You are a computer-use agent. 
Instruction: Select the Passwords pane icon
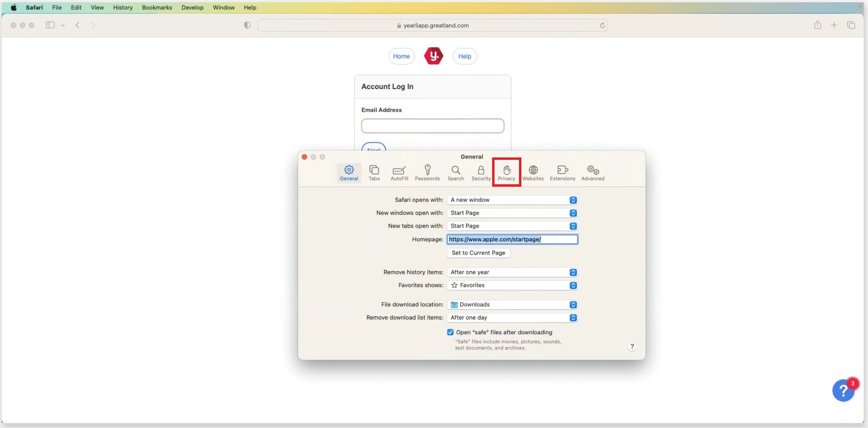click(x=427, y=173)
